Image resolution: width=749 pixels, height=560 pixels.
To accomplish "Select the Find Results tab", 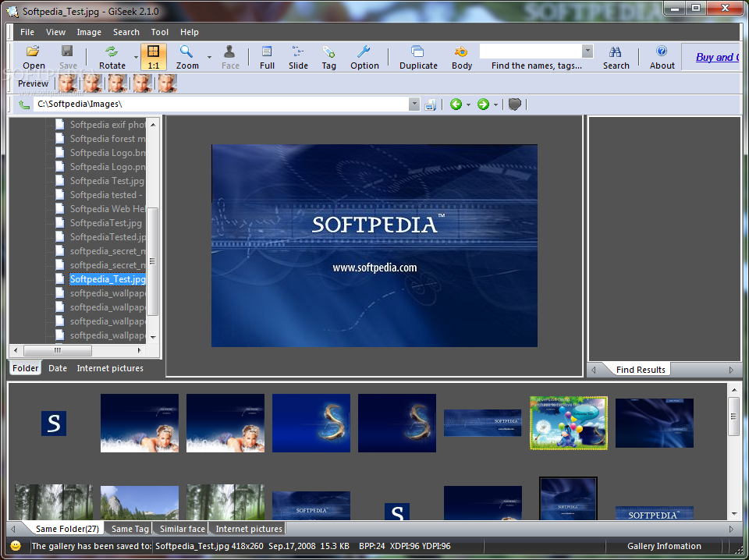I will coord(641,370).
